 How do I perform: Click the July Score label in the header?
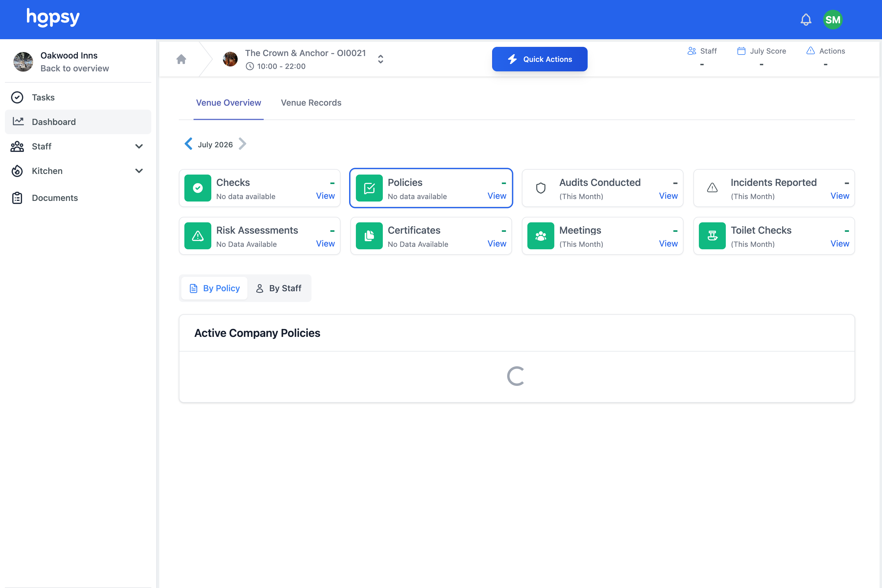768,51
